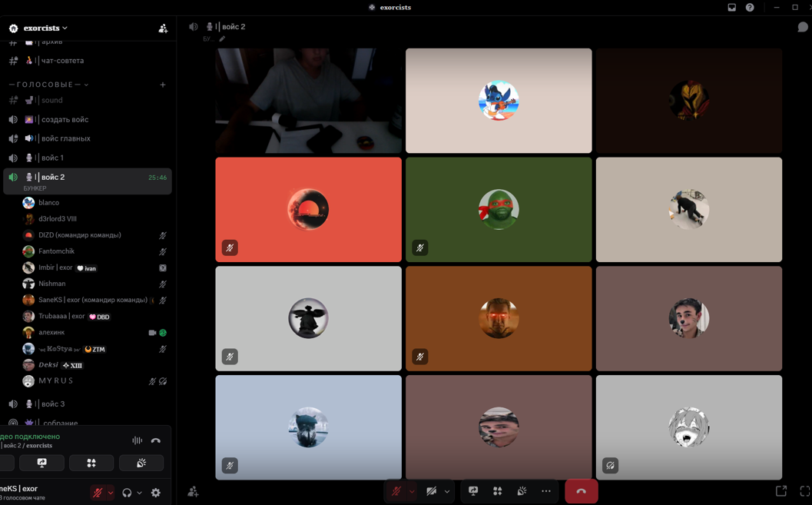This screenshot has height=505, width=812.
Task: Invite friends using icon left of call toolbar
Action: click(193, 491)
